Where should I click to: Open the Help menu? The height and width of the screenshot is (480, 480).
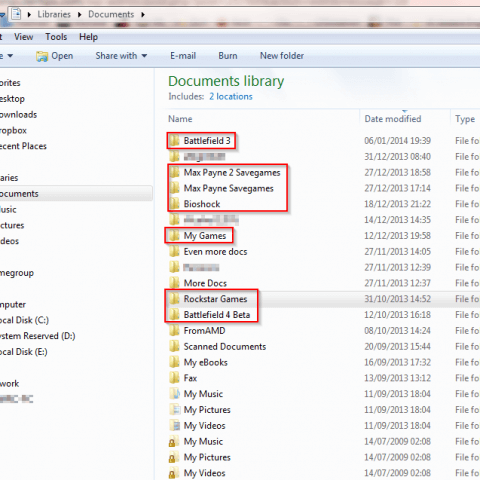coord(88,37)
